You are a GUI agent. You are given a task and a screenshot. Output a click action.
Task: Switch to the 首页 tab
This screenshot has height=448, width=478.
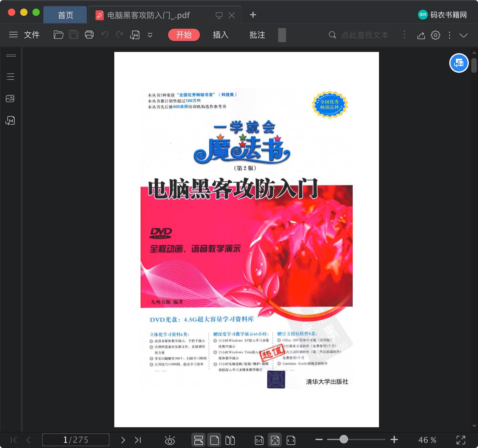coord(65,15)
